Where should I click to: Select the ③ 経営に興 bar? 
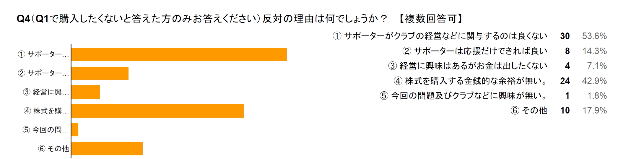coord(86,92)
